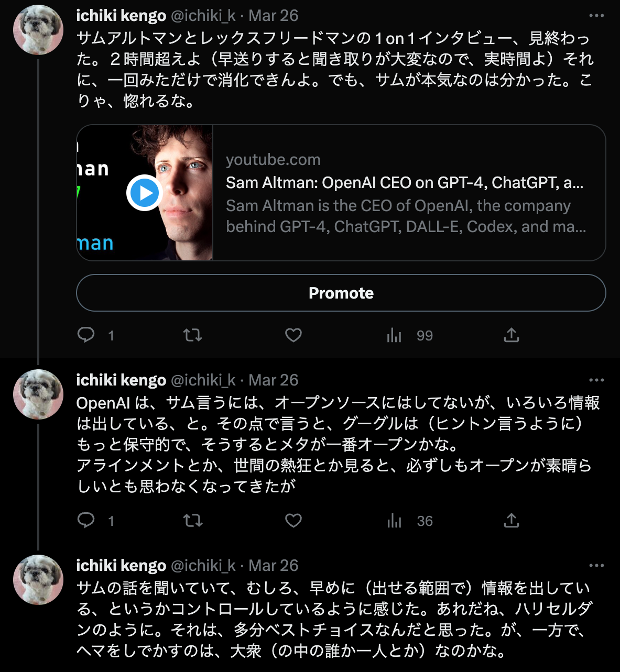Reply to the second tweet starting with OpenAI

(86, 520)
